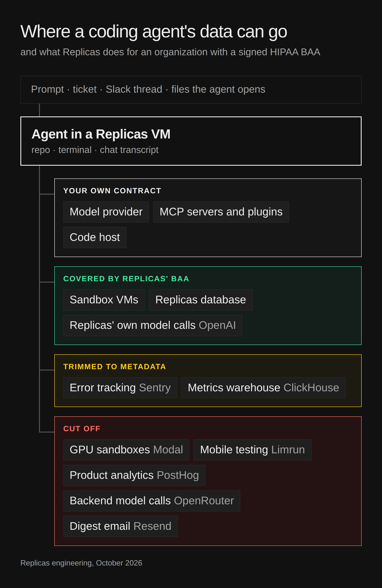
Task: Select the "Digest email Resend" chip
Action: tap(120, 526)
